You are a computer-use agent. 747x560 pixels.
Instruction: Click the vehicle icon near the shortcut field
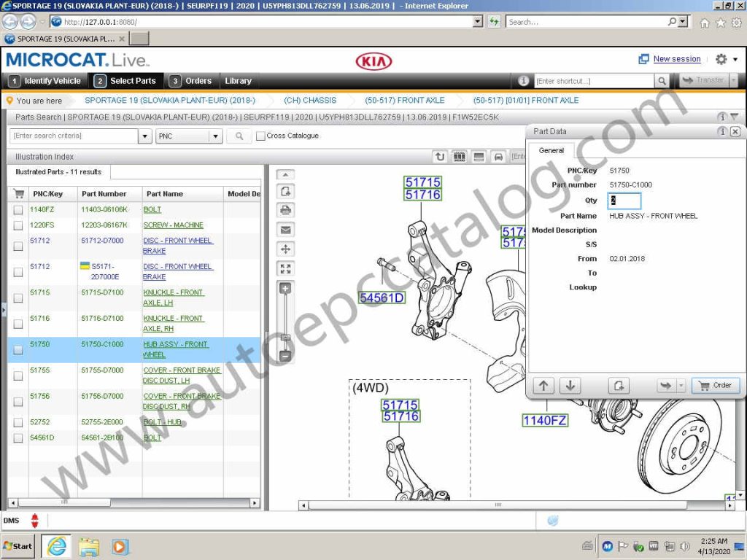click(x=498, y=155)
